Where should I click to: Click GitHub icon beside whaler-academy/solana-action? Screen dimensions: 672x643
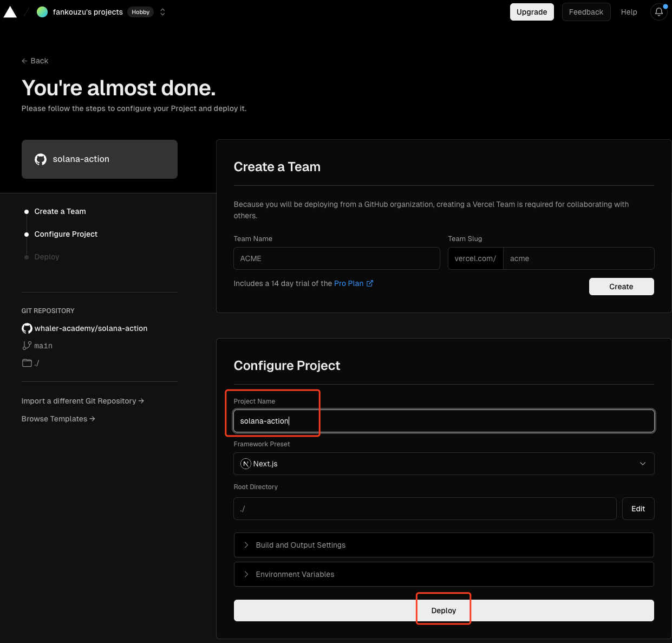[27, 328]
